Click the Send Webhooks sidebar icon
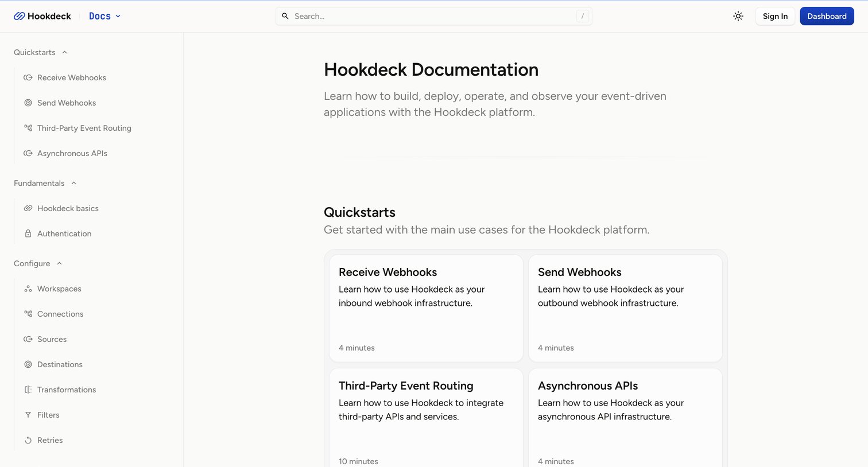Image resolution: width=868 pixels, height=467 pixels. [x=28, y=103]
